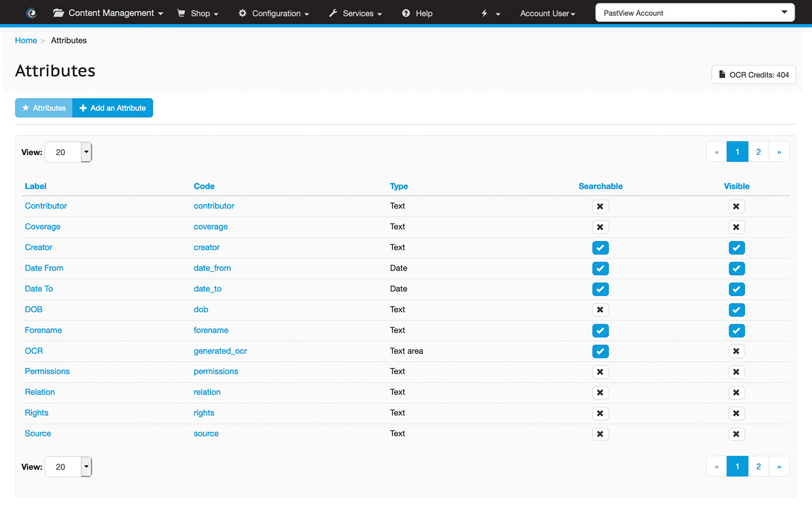Go to page 2 in top pagination
812x508 pixels.
click(x=758, y=152)
